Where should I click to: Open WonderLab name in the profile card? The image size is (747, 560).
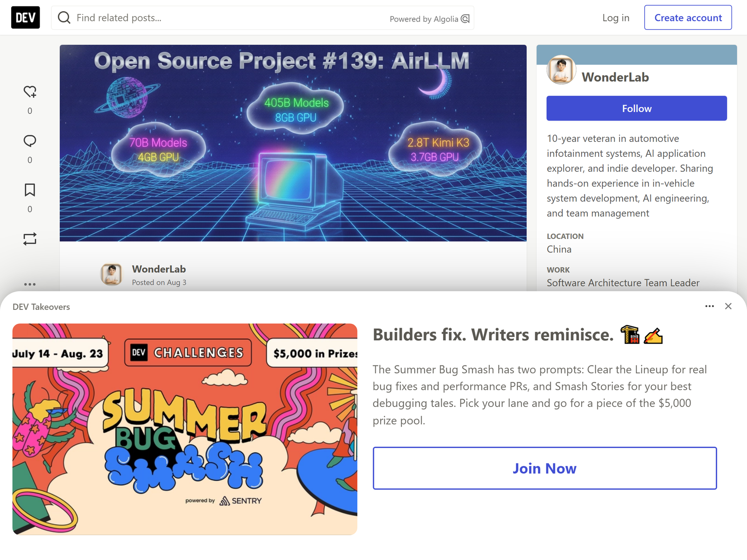[615, 77]
